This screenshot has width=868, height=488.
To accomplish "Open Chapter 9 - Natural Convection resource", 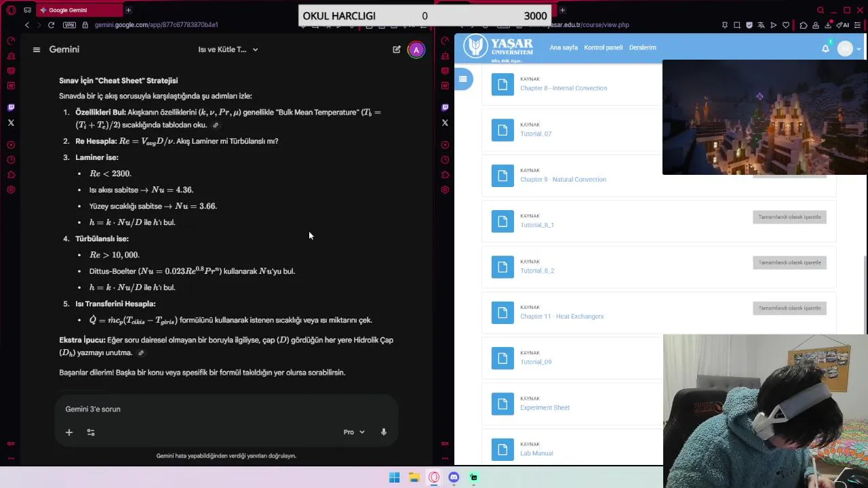I will 563,180.
